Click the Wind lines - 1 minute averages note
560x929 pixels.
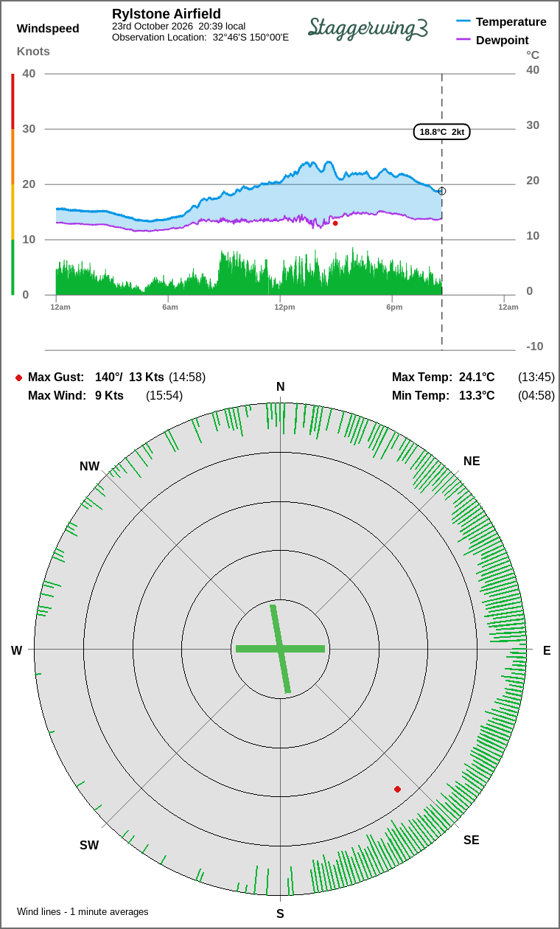[83, 911]
